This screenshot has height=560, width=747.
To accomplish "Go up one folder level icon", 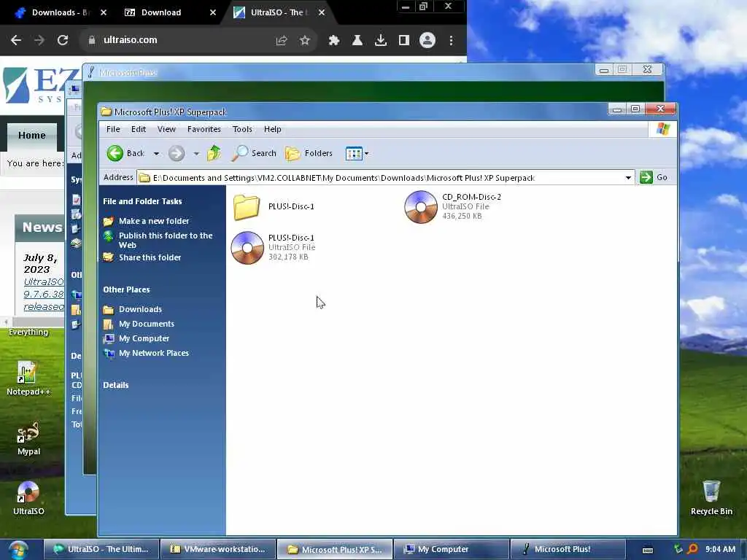I will pyautogui.click(x=214, y=153).
